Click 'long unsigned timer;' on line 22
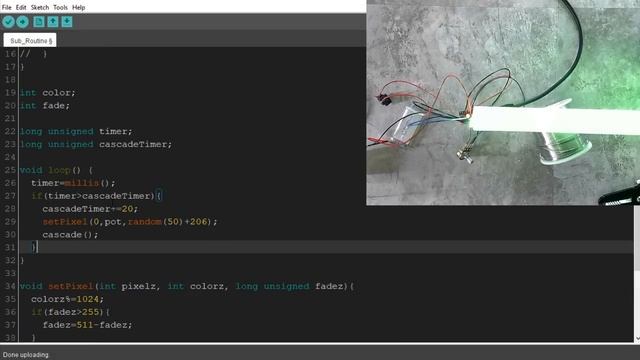This screenshot has height=360, width=640. [x=76, y=131]
